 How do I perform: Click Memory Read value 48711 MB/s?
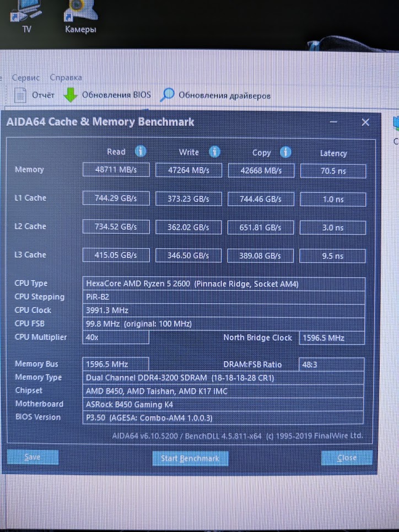pos(116,170)
